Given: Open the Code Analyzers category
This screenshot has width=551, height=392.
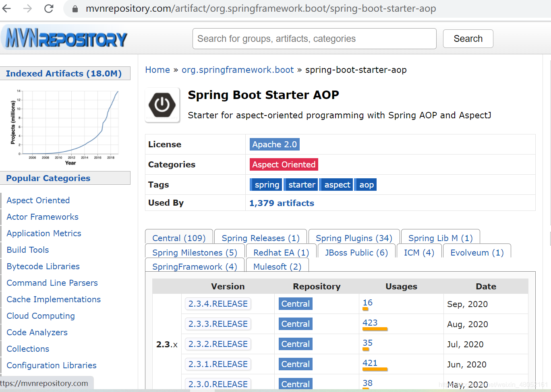Looking at the screenshot, I should pos(37,332).
